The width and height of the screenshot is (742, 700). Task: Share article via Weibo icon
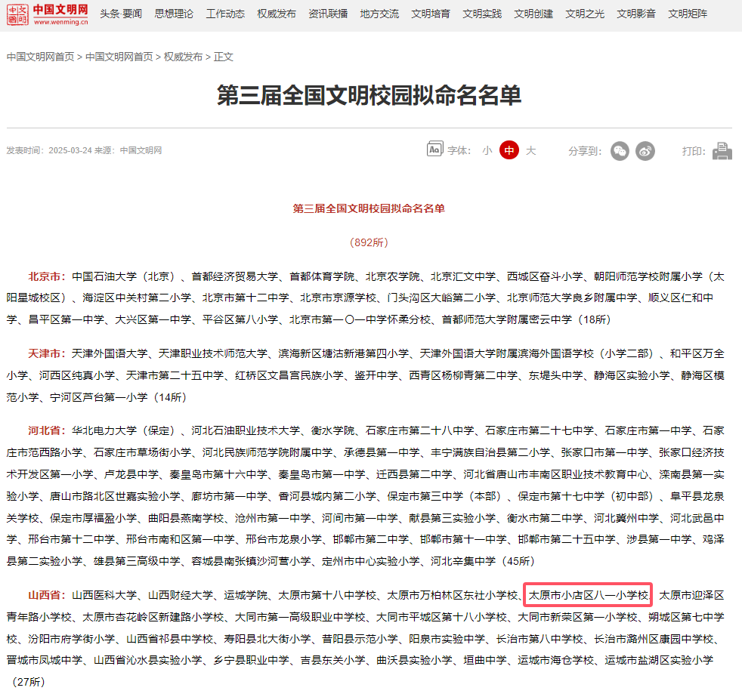tap(645, 151)
